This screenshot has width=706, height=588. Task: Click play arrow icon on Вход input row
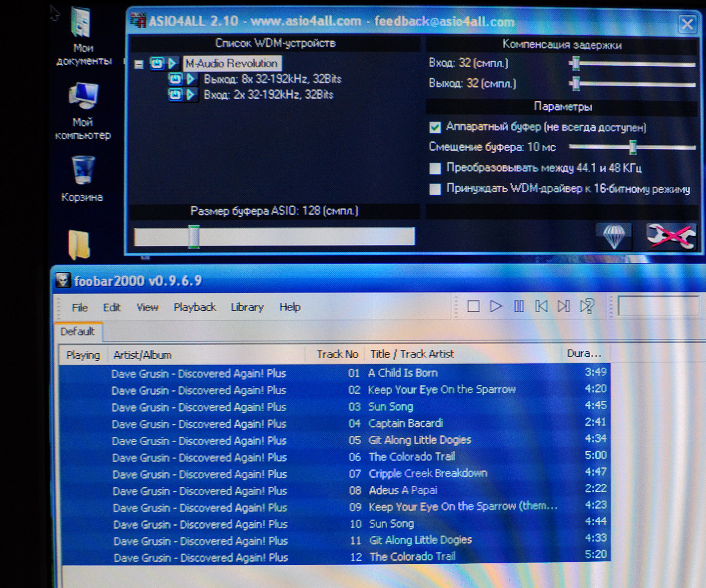point(191,94)
